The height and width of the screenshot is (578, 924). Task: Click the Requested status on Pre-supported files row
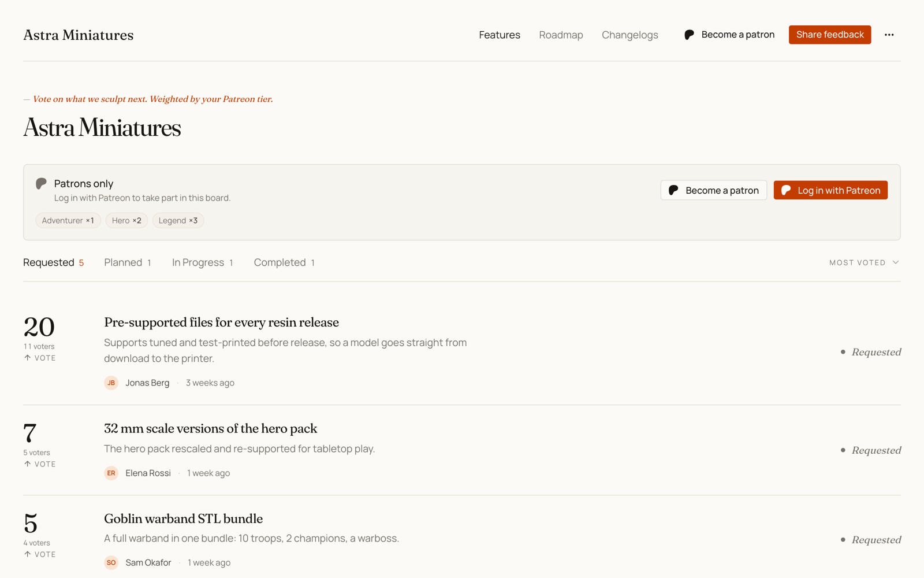tap(871, 352)
